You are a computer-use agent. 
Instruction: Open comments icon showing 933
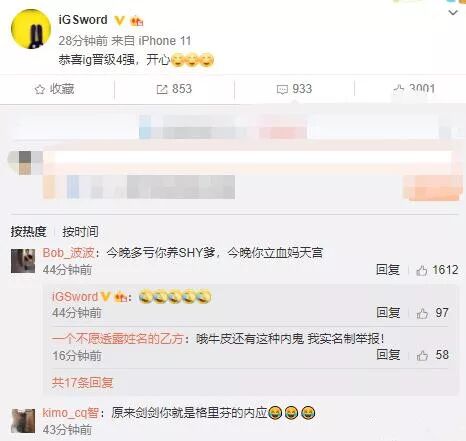point(294,89)
